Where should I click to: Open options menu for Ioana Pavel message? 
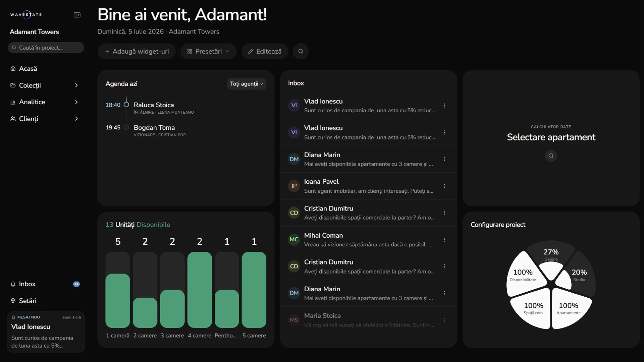click(444, 186)
